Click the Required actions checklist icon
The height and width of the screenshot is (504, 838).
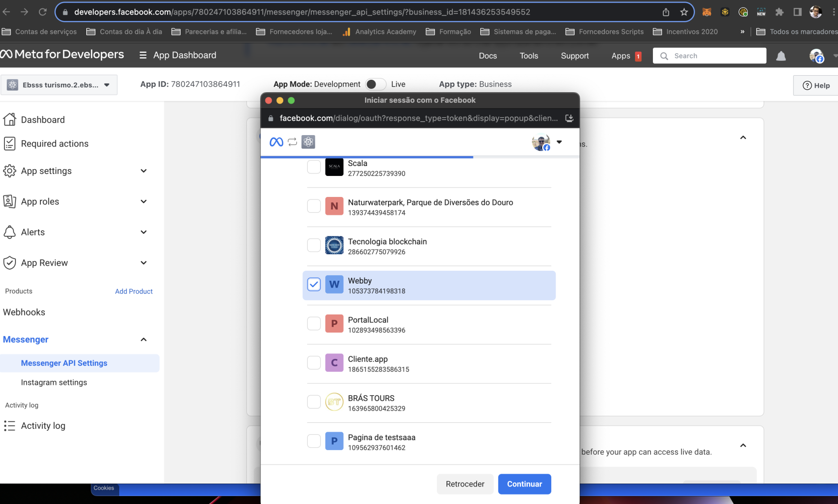pyautogui.click(x=9, y=144)
